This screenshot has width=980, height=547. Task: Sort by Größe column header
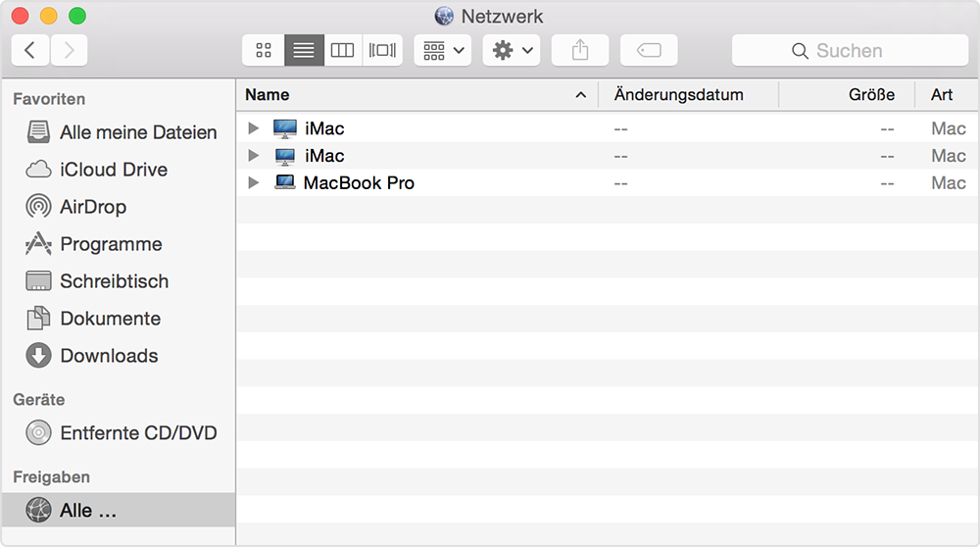[x=847, y=95]
